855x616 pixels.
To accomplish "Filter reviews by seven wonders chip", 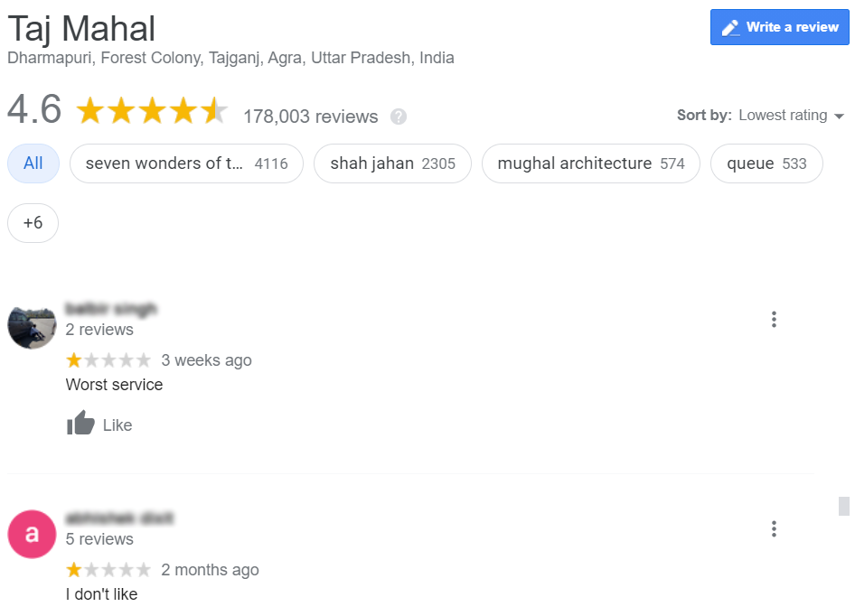I will (186, 163).
